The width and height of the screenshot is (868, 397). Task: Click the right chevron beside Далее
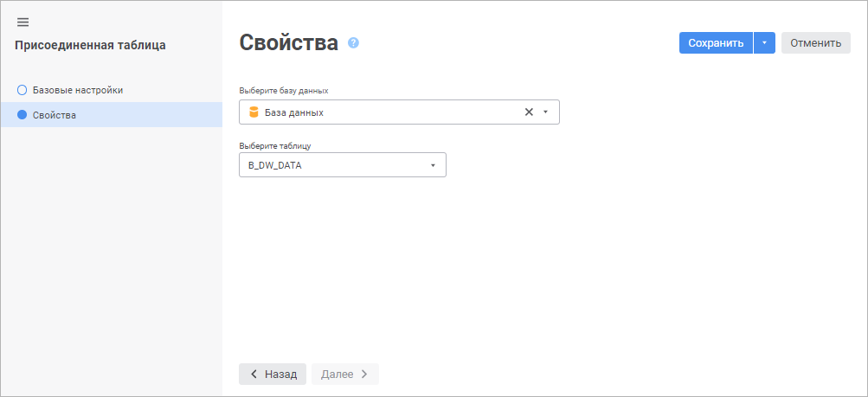click(x=364, y=375)
